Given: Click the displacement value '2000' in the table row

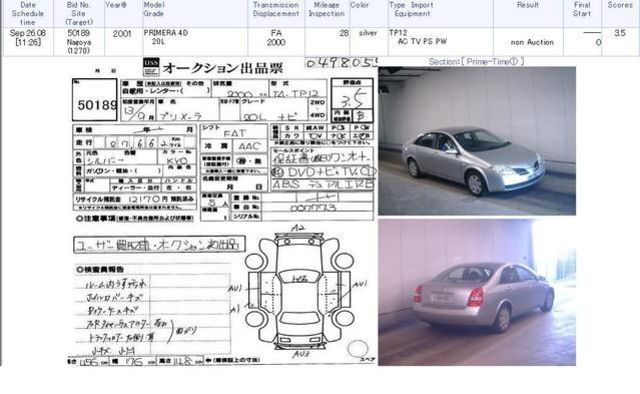Looking at the screenshot, I should [x=276, y=42].
